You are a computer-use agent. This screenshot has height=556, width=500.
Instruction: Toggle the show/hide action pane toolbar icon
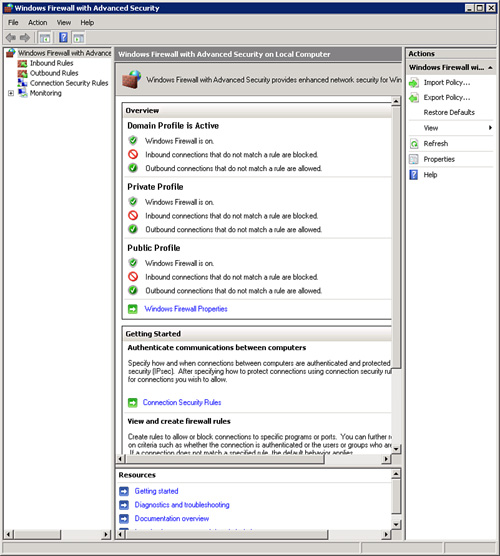(x=79, y=38)
